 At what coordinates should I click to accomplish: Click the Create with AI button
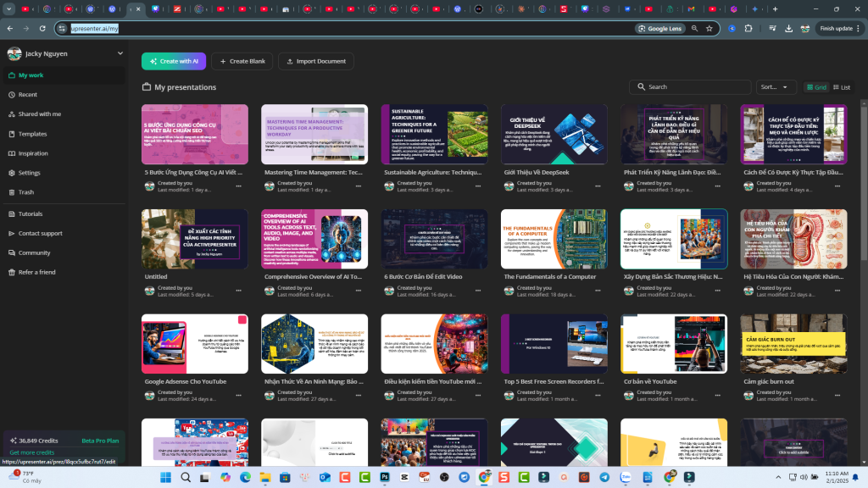[174, 61]
